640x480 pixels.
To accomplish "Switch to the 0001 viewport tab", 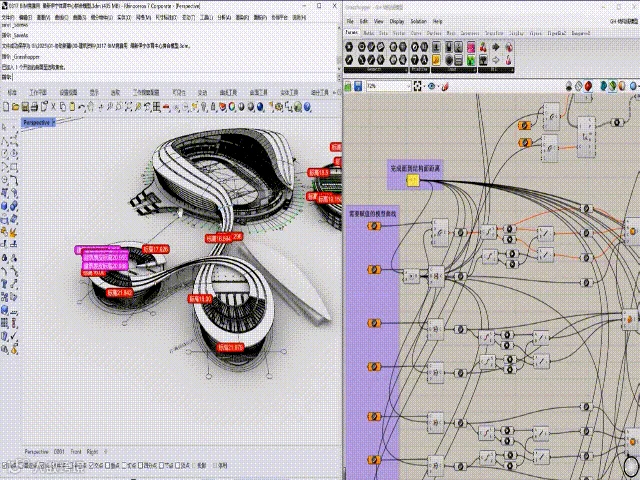I will (59, 452).
